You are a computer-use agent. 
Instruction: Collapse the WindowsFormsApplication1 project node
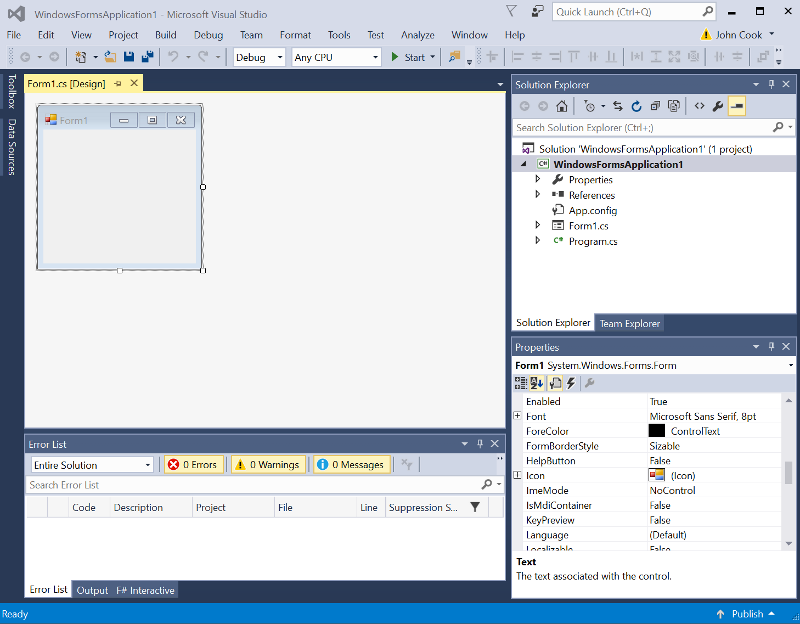[523, 164]
